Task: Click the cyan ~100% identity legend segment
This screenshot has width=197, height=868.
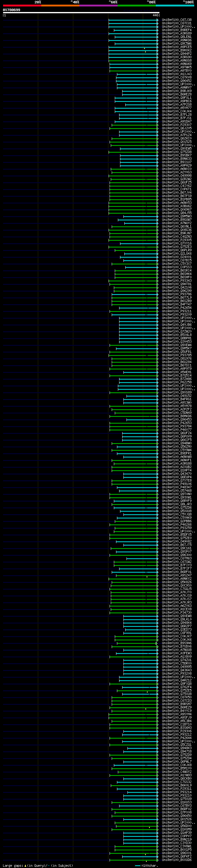Action: click(x=175, y=6)
